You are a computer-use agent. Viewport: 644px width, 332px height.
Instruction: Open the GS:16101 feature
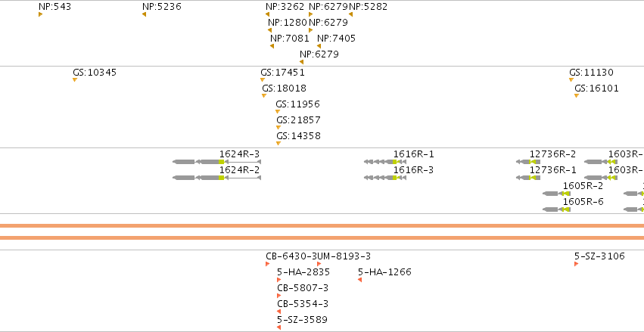[577, 95]
